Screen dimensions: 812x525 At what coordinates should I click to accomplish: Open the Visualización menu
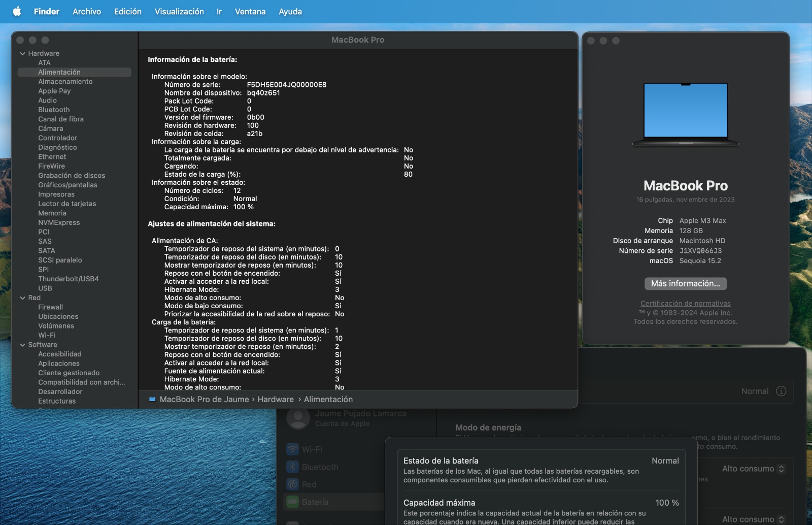179,11
